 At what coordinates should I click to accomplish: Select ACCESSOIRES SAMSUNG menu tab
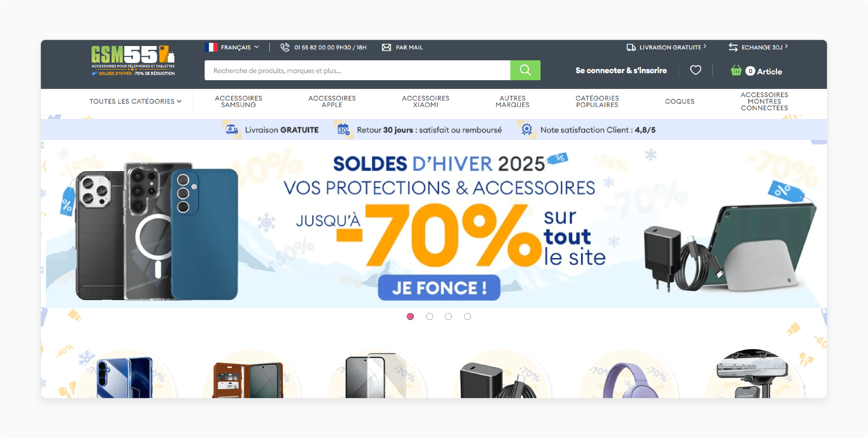tap(239, 101)
